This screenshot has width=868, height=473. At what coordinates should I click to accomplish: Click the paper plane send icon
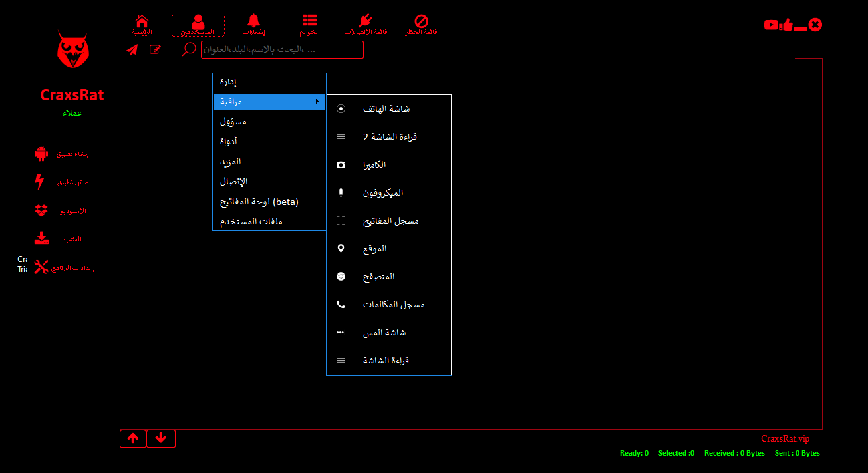pyautogui.click(x=132, y=49)
